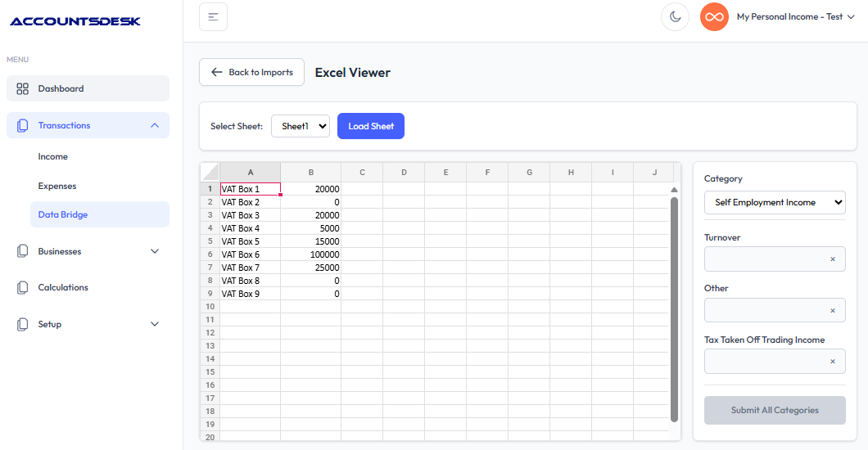This screenshot has width=868, height=450.
Task: Click the Transactions document icon
Action: [x=23, y=125]
